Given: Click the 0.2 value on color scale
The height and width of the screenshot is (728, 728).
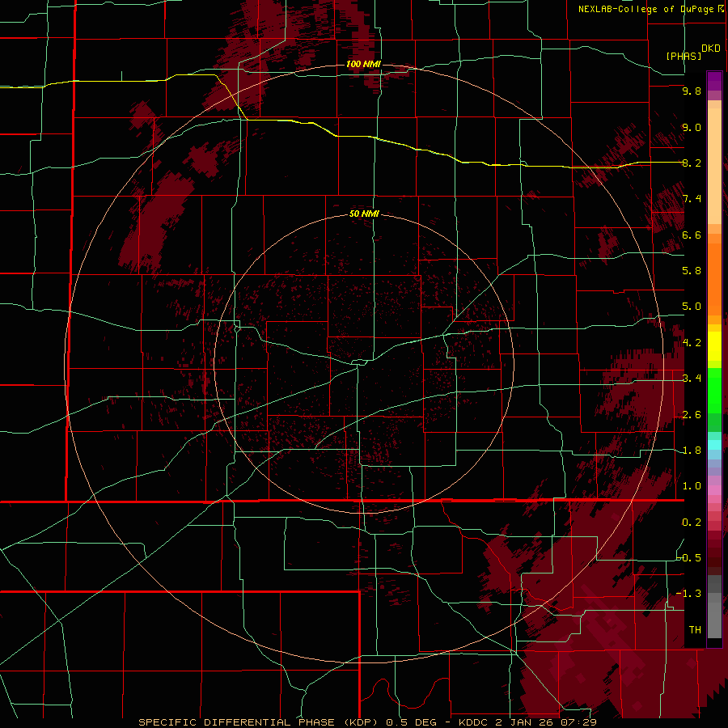Looking at the screenshot, I should tap(692, 523).
